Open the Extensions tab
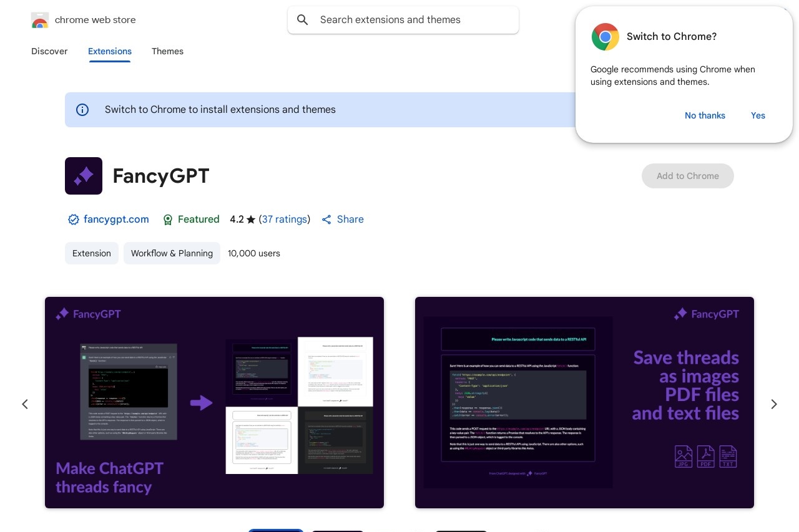This screenshot has height=532, width=799. point(110,51)
